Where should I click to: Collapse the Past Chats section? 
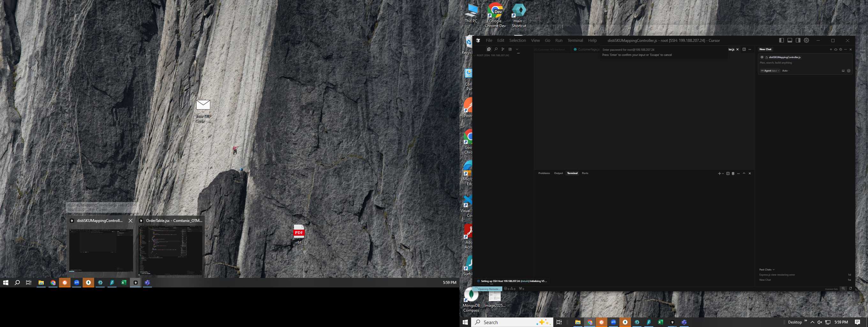click(767, 270)
